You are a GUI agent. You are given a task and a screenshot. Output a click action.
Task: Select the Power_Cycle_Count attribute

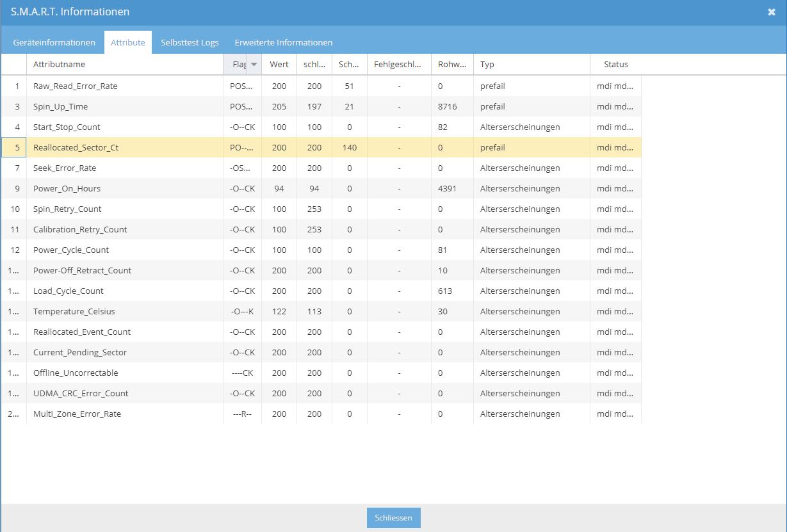[71, 250]
